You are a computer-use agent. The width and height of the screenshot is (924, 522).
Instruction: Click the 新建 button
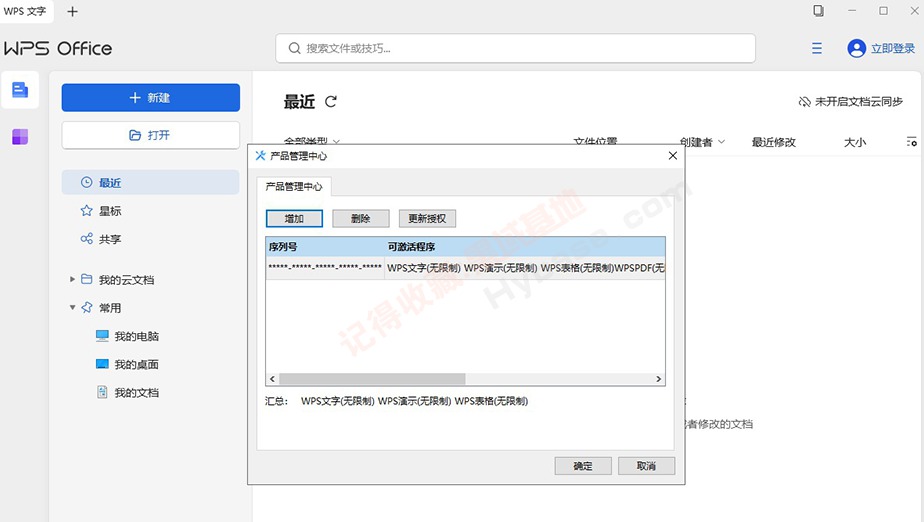click(150, 97)
